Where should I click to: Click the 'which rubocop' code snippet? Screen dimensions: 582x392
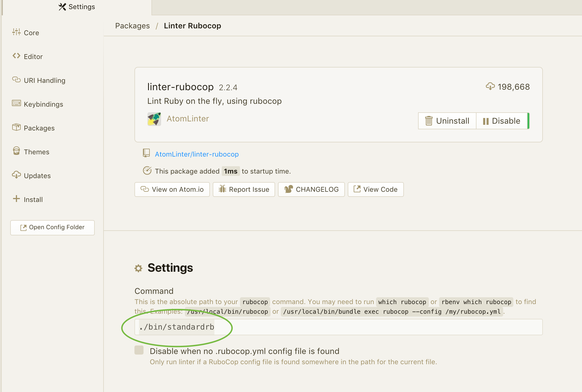(402, 302)
